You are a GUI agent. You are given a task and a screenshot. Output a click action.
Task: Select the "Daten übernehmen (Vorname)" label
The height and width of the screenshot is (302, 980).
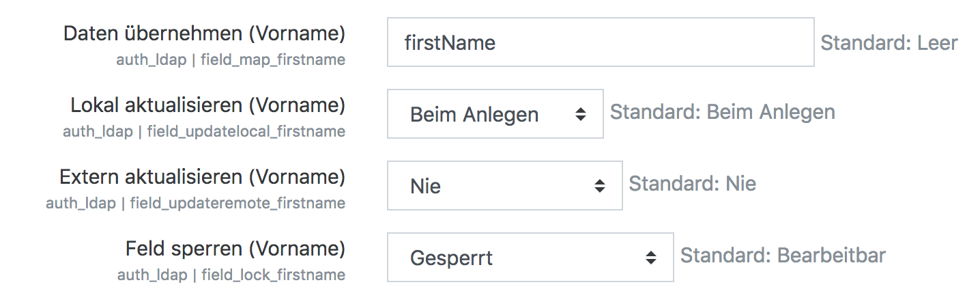tap(204, 33)
